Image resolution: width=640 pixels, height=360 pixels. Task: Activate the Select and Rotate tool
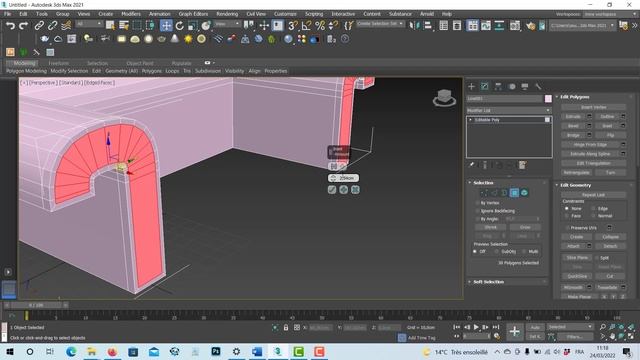tap(180, 26)
